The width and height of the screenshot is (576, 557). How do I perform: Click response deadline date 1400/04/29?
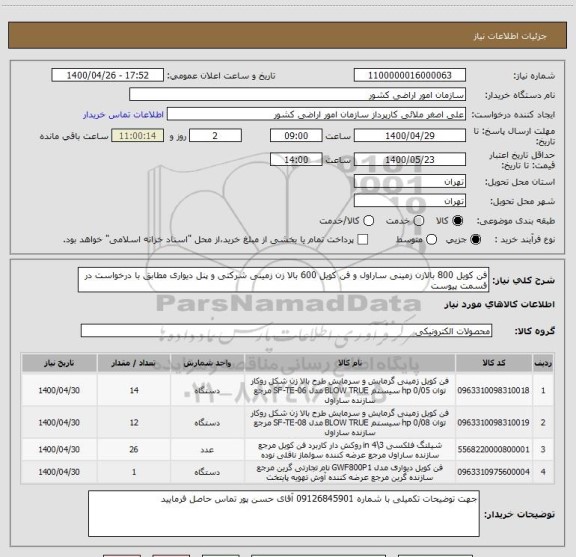(410, 136)
